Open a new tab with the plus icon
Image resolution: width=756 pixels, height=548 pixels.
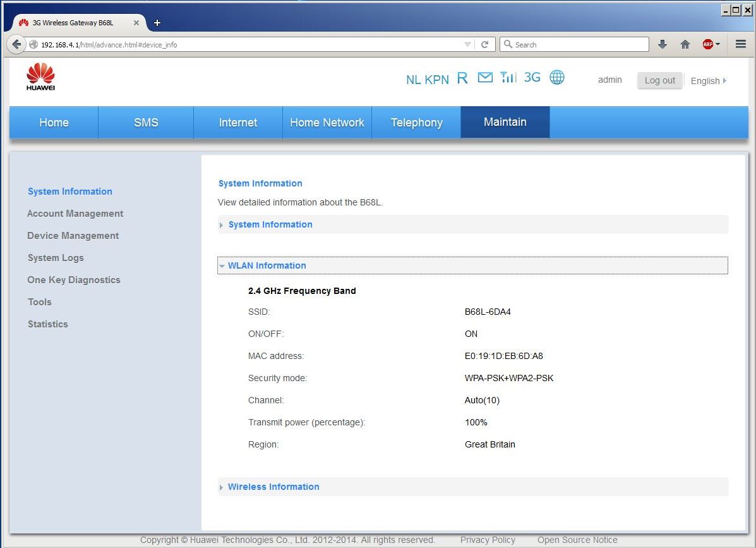tap(157, 23)
